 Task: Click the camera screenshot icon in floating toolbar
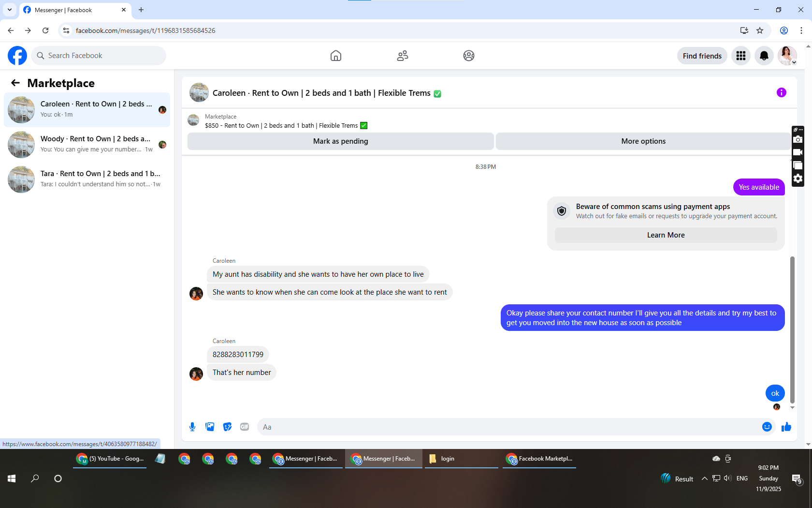click(x=798, y=140)
